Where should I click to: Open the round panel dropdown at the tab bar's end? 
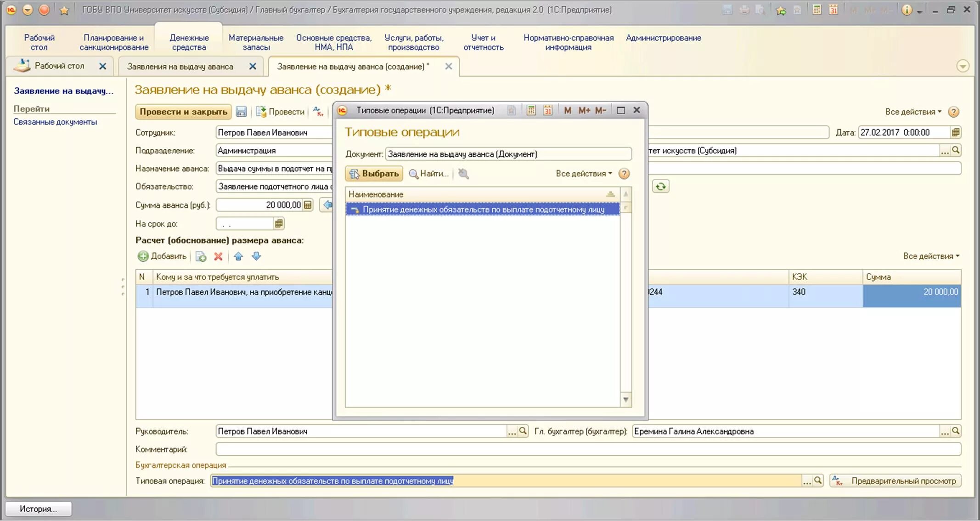coord(963,66)
